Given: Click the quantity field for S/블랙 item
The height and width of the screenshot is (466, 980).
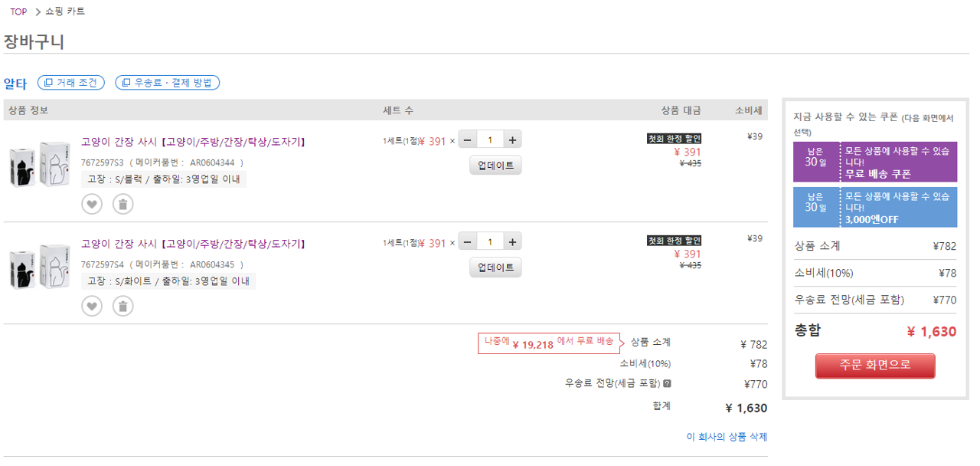Looking at the screenshot, I should tap(490, 139).
